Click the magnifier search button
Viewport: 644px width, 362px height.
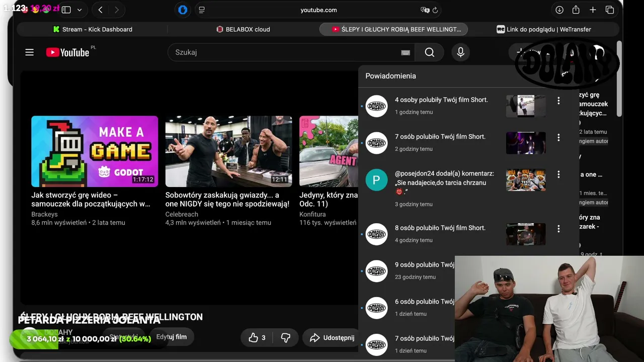[430, 52]
